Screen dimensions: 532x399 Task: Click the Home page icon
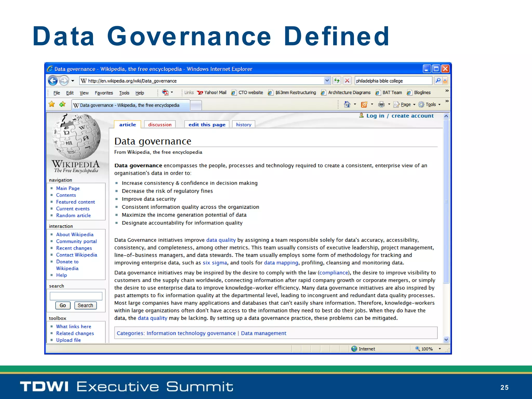(347, 104)
